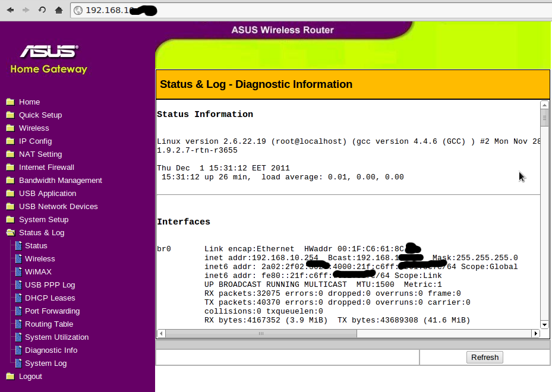Viewport: 552px width, 392px height.
Task: Log out using the Logout link
Action: click(30, 377)
